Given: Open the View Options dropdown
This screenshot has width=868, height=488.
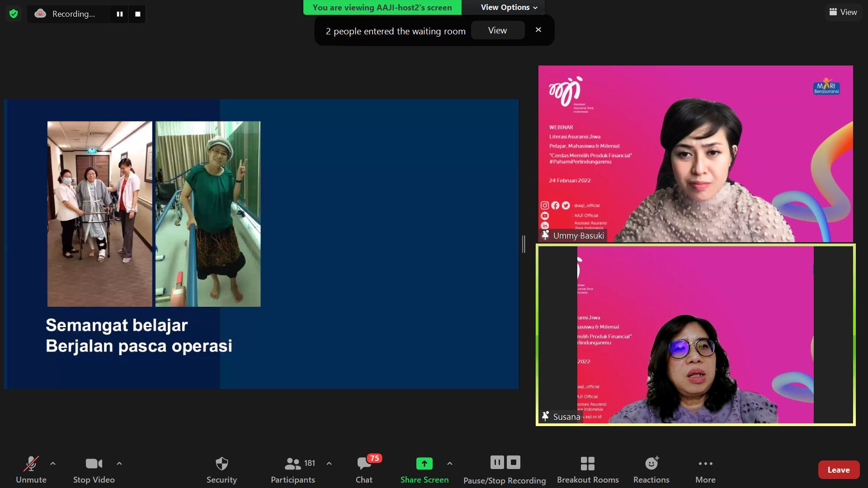Looking at the screenshot, I should [509, 7].
